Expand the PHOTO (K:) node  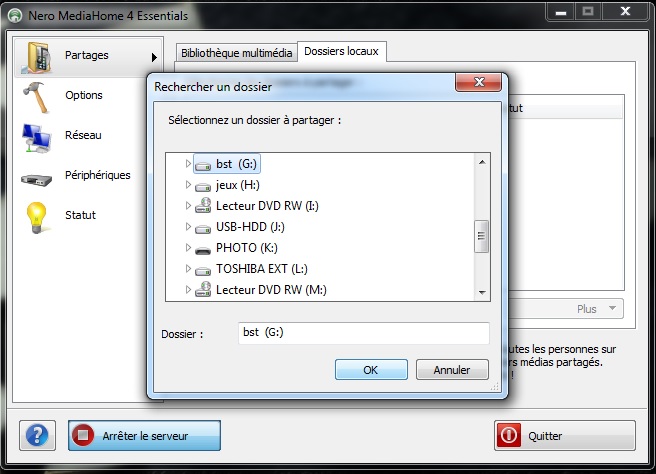click(188, 247)
